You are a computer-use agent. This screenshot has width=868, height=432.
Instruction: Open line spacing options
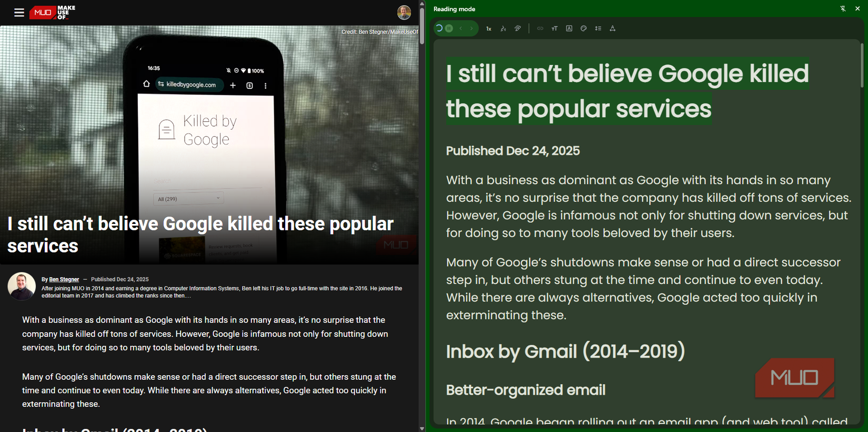(598, 29)
